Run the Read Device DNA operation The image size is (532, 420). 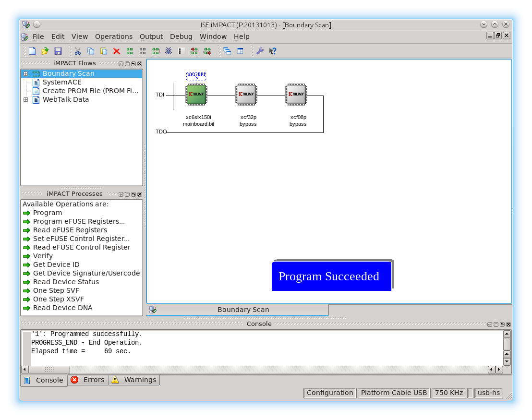pos(62,308)
